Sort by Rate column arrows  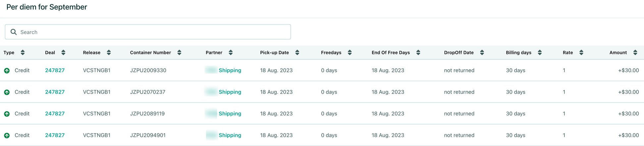pos(581,52)
